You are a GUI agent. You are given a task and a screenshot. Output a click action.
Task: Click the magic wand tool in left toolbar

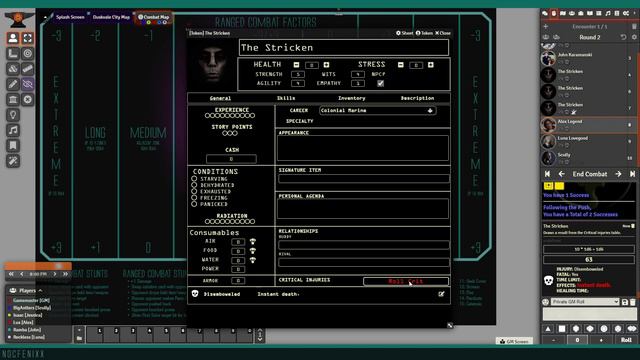point(13,161)
